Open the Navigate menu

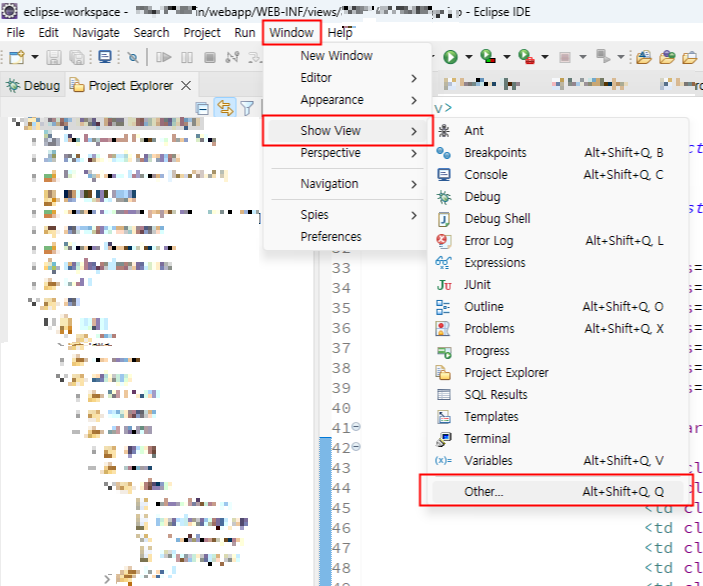[x=96, y=33]
